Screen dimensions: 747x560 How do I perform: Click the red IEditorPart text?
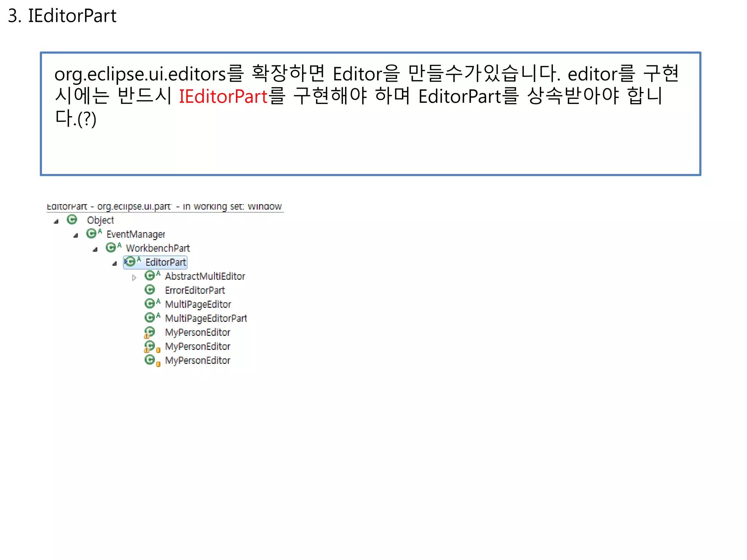pyautogui.click(x=223, y=96)
